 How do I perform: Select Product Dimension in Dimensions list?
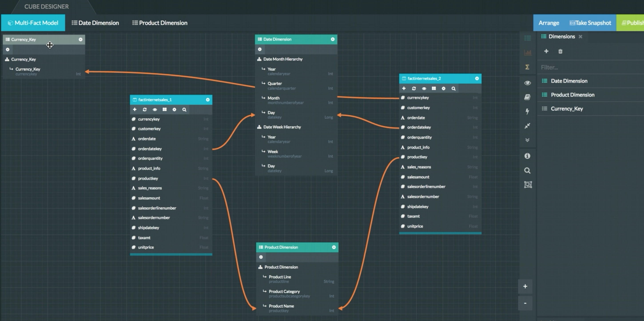coord(590,95)
